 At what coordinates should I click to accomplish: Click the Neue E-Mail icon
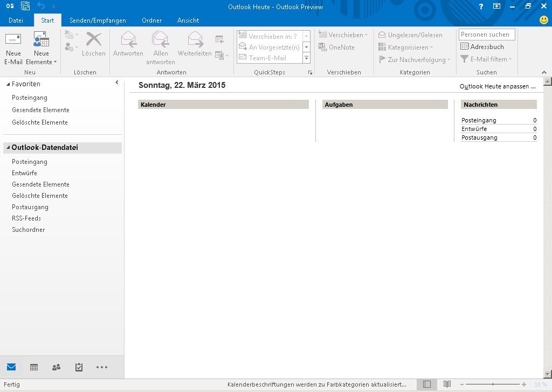coord(13,41)
